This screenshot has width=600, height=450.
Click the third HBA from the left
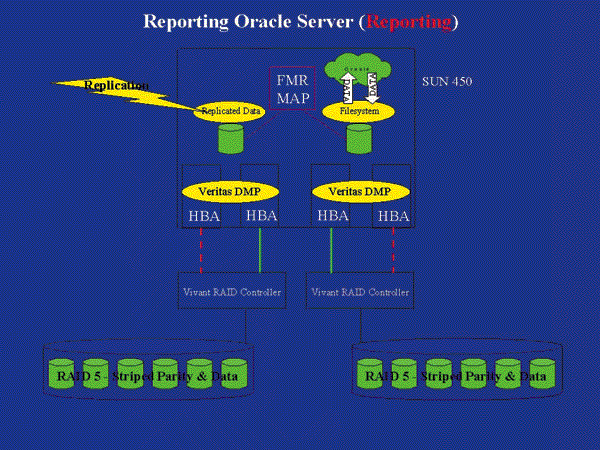(333, 215)
